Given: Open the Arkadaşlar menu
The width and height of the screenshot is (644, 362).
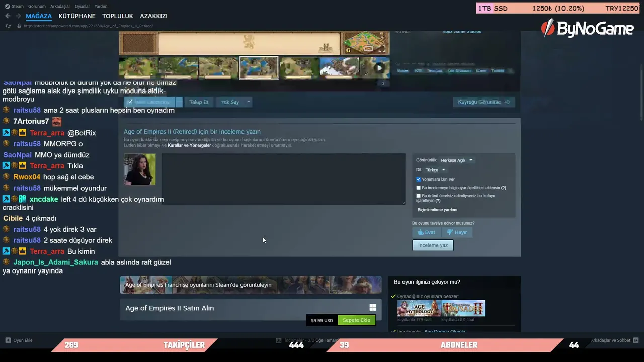Looking at the screenshot, I should [x=60, y=6].
